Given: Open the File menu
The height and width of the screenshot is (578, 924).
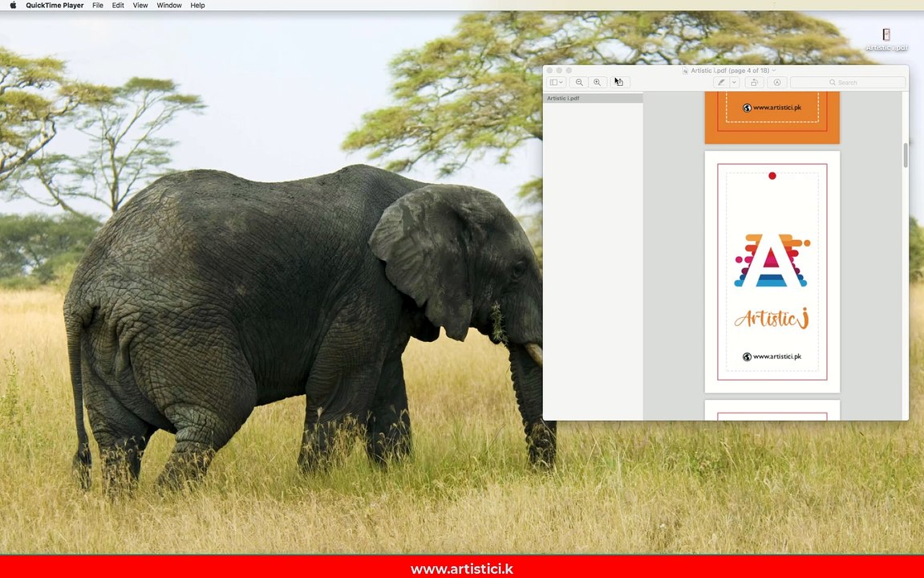Looking at the screenshot, I should click(98, 6).
